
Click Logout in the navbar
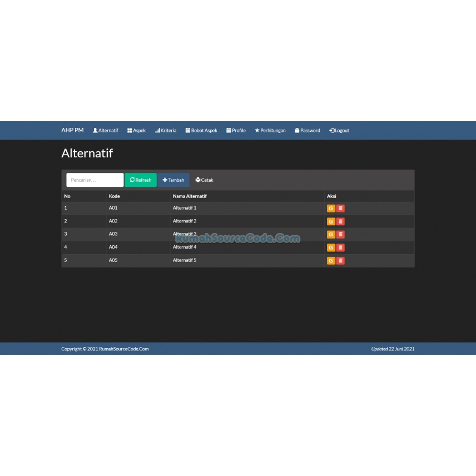coord(339,131)
